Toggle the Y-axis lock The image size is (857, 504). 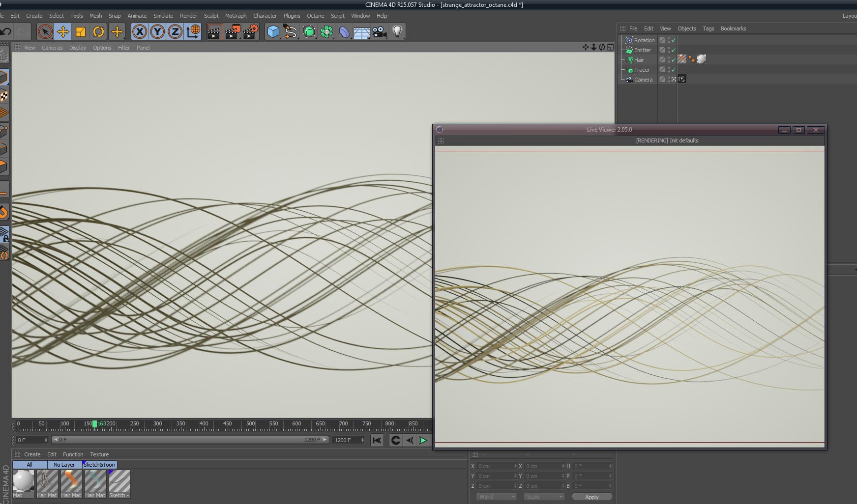pyautogui.click(x=157, y=32)
